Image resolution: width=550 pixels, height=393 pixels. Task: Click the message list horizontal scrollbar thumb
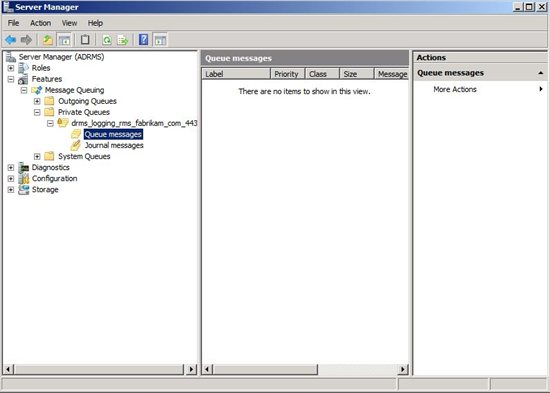pyautogui.click(x=265, y=369)
